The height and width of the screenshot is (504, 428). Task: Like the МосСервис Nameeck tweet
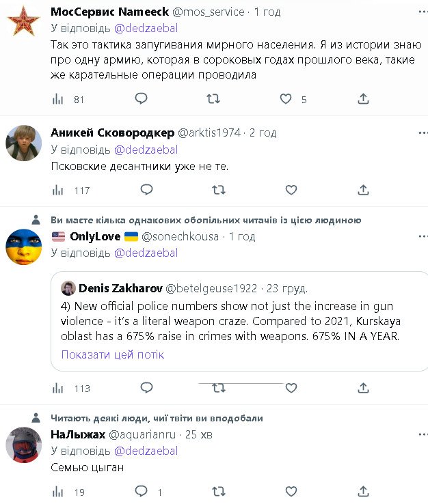tap(286, 99)
